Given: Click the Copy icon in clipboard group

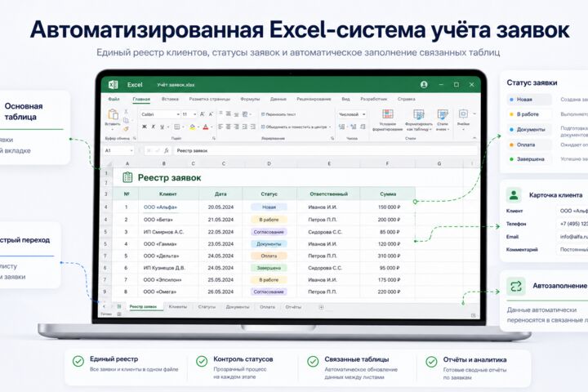Looking at the screenshot, I should 126,120.
